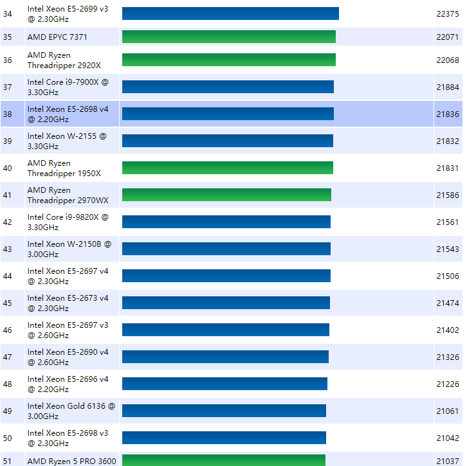Select the Intel Xeon E5-2696 v4 name

coord(68,384)
